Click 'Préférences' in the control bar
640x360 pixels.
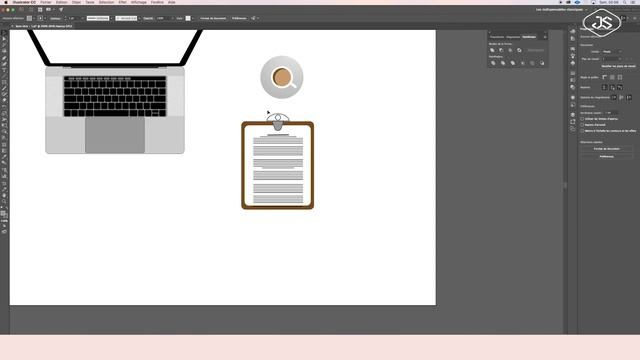click(239, 18)
